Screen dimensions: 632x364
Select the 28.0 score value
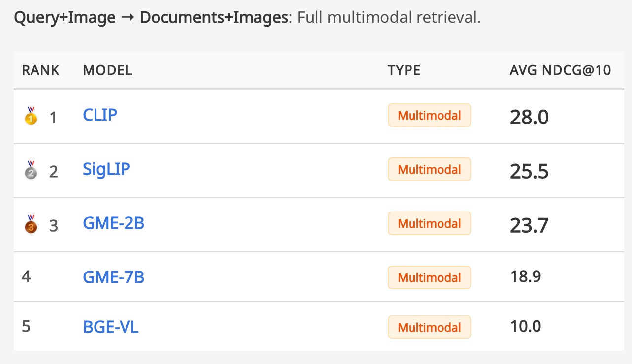pos(529,117)
